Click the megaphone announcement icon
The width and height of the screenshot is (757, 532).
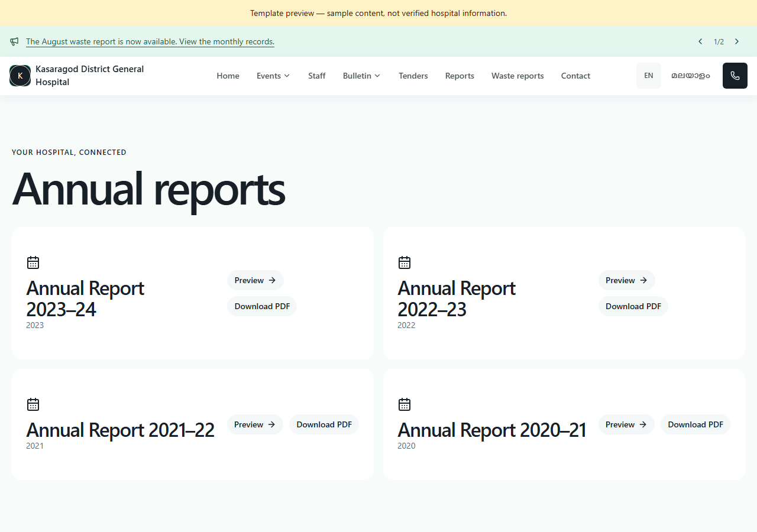tap(14, 41)
